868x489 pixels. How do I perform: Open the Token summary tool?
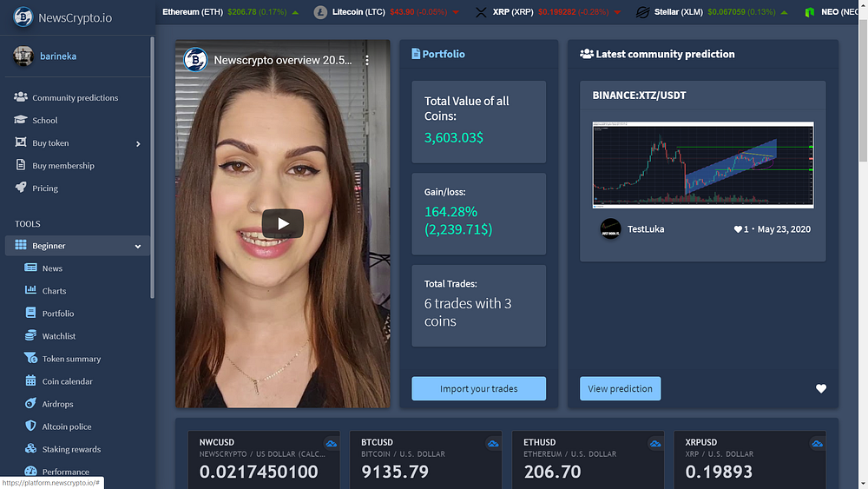[71, 359]
